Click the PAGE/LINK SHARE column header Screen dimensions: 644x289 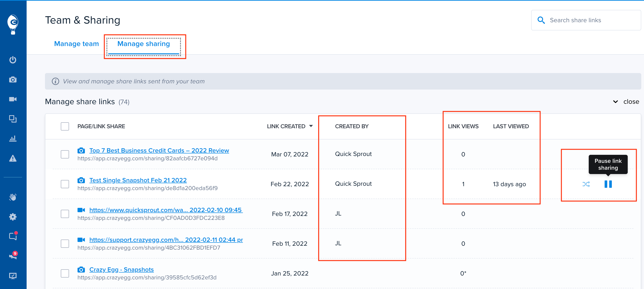(x=101, y=126)
